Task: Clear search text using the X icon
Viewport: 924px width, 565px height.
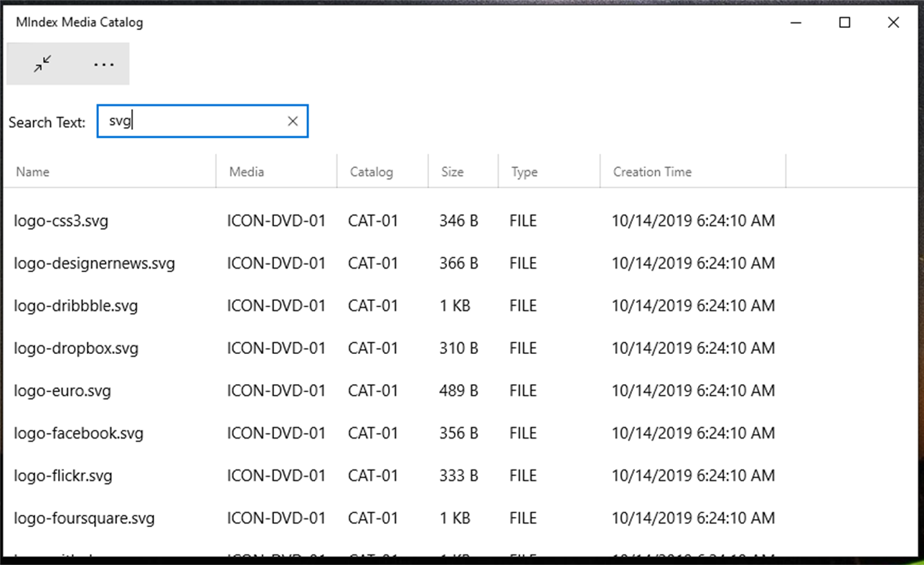Action: point(293,121)
